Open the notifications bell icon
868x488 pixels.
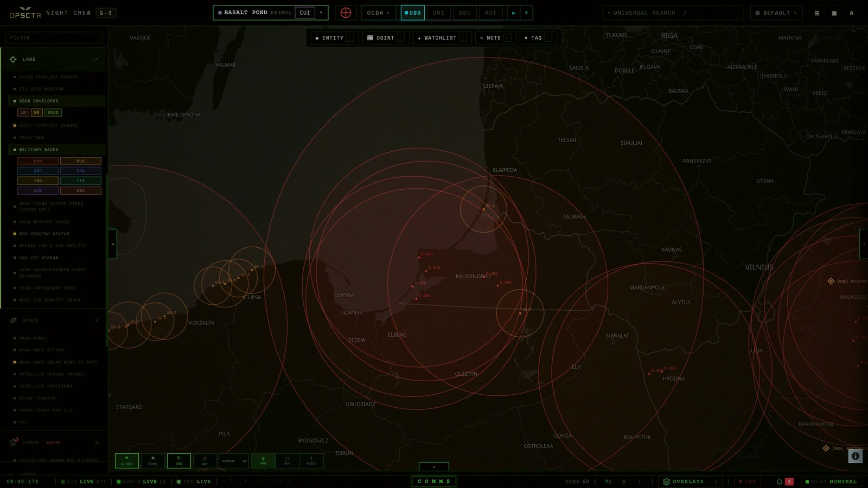780,481
